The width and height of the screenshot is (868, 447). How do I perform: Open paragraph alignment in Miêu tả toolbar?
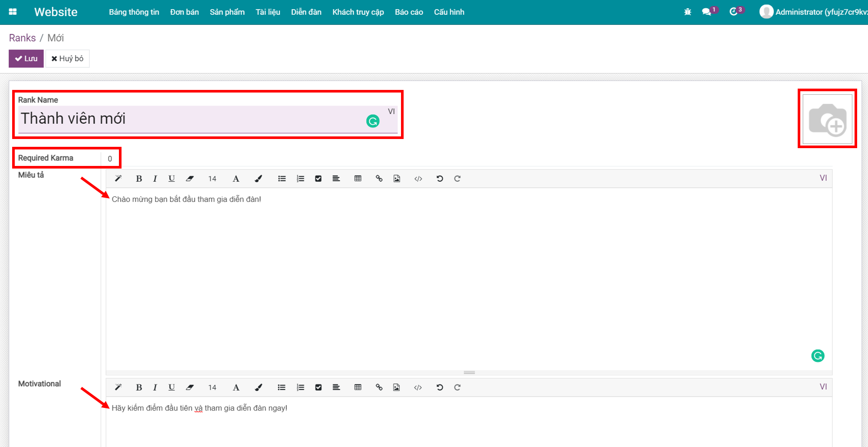[x=336, y=179]
